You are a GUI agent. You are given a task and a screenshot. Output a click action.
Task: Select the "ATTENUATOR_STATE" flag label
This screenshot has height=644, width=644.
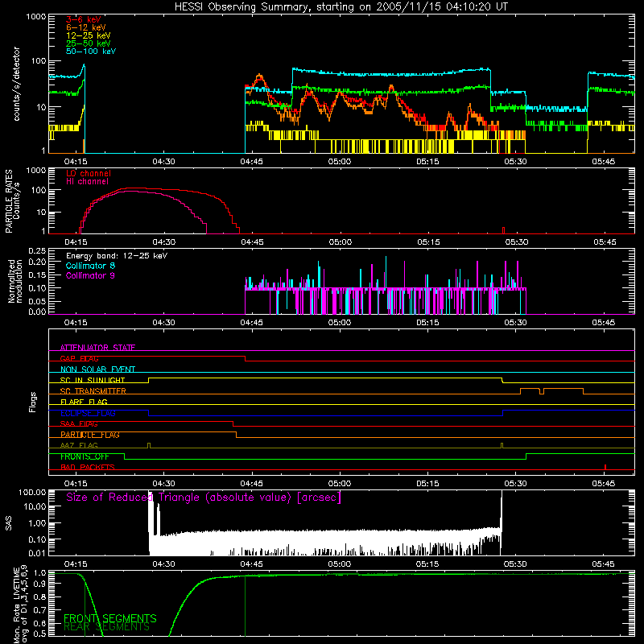(97, 348)
